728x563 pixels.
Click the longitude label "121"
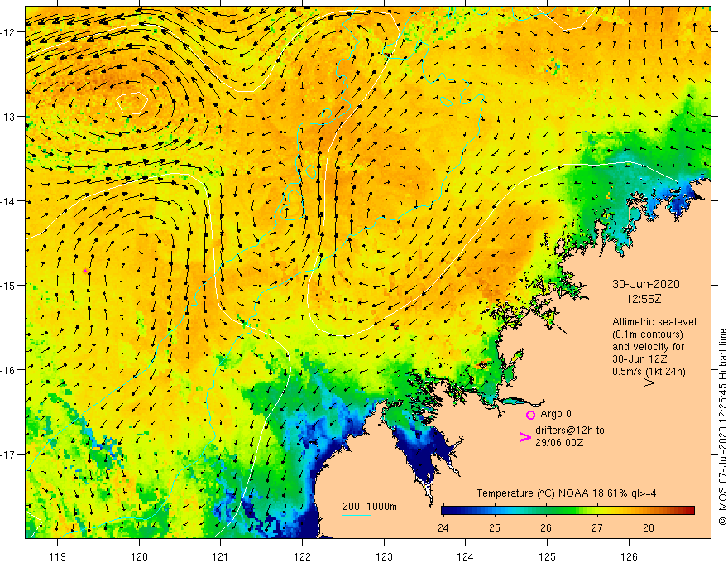221,556
